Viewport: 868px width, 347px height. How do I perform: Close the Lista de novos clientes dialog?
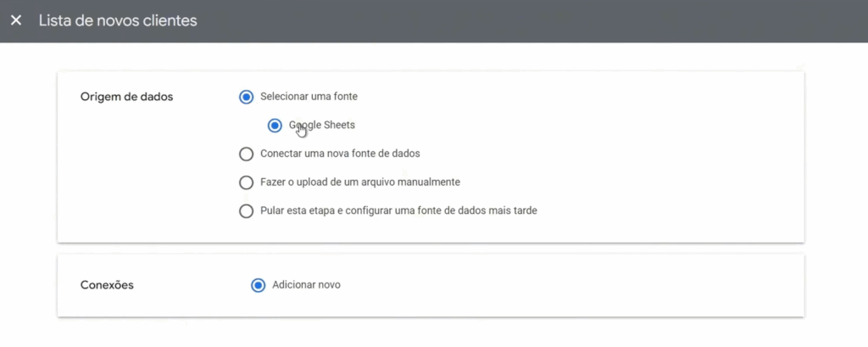[x=16, y=20]
